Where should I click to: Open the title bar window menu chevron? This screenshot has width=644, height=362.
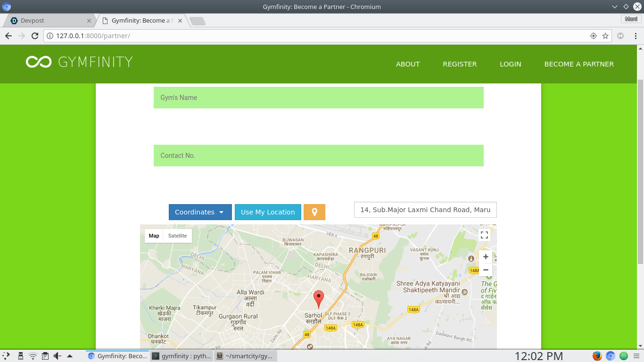pos(615,7)
